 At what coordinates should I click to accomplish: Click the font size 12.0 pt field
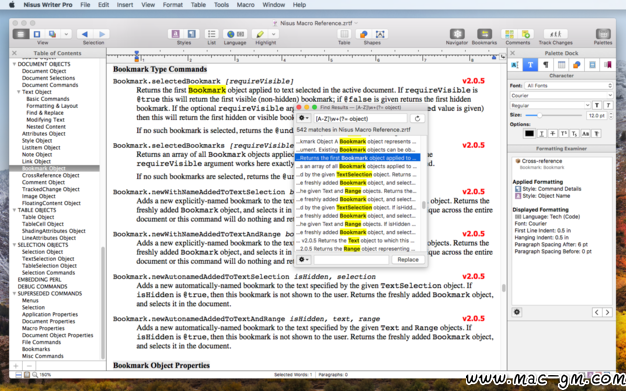click(x=596, y=115)
